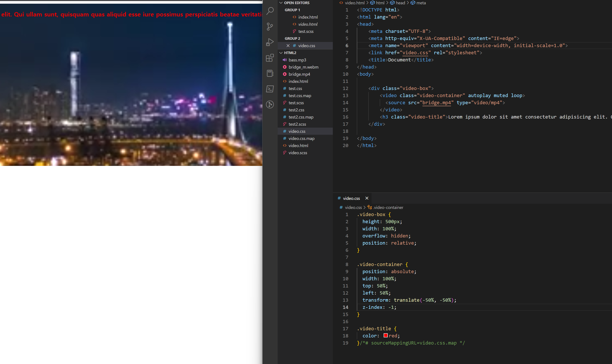Open test2.scss in the explorer

coord(305,124)
